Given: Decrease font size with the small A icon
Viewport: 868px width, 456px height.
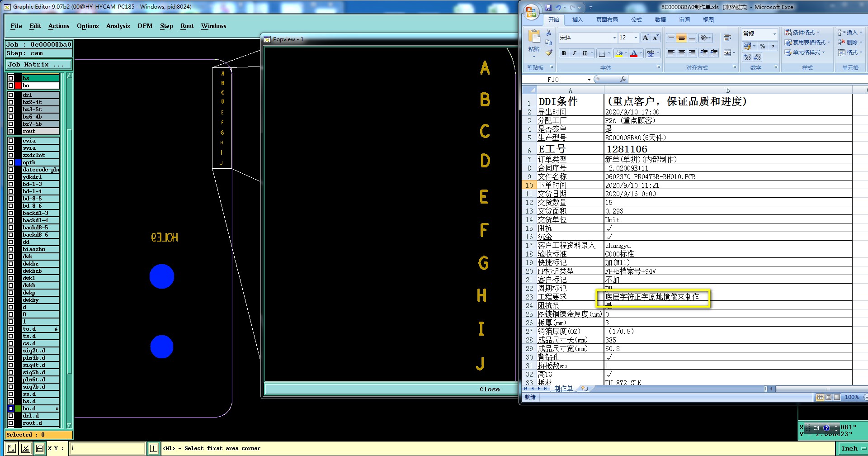Looking at the screenshot, I should pyautogui.click(x=656, y=38).
